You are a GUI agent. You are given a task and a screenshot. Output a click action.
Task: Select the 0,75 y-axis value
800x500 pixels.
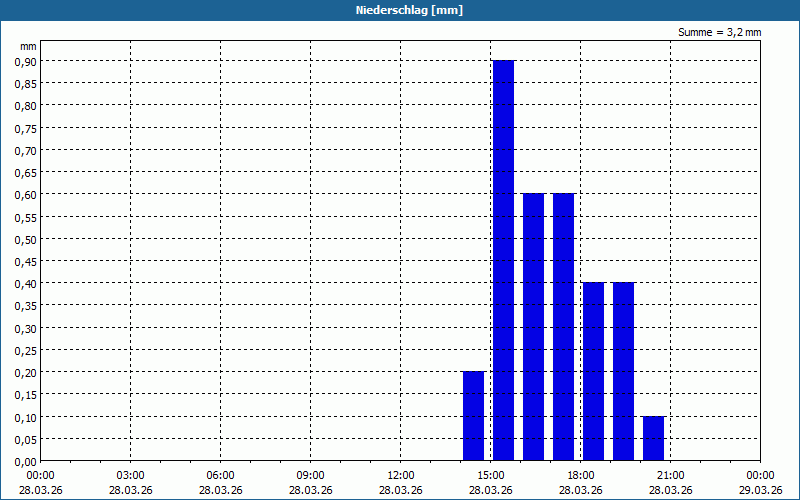pos(26,128)
